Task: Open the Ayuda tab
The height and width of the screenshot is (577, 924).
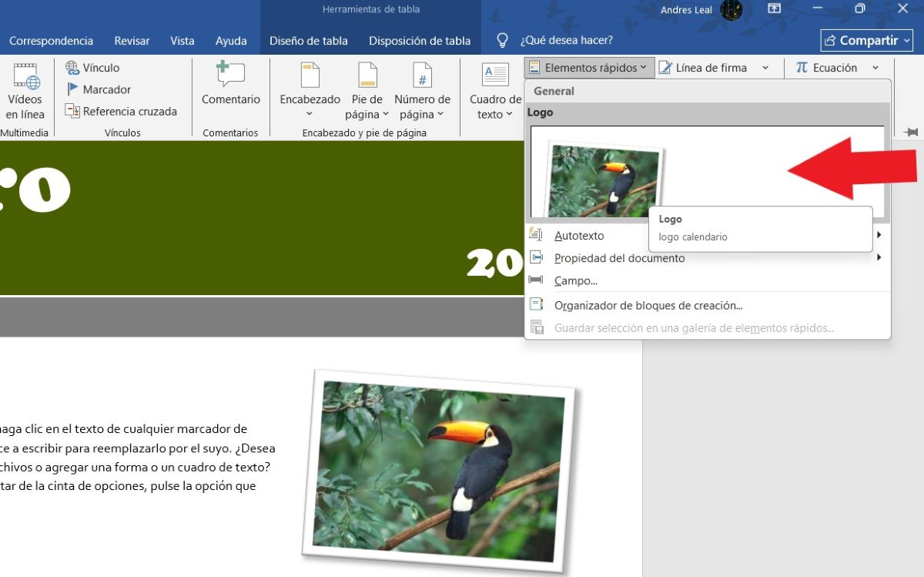Action: click(231, 41)
